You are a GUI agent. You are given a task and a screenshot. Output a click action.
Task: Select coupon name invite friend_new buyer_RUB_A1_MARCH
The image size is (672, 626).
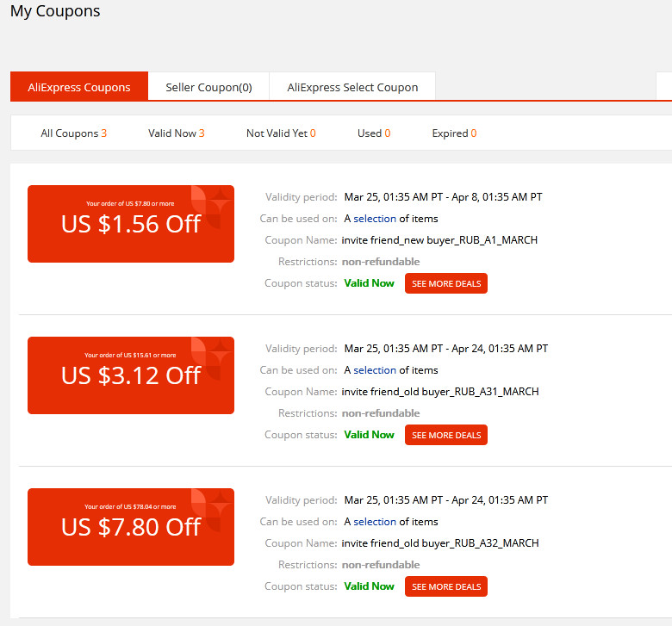pyautogui.click(x=439, y=240)
